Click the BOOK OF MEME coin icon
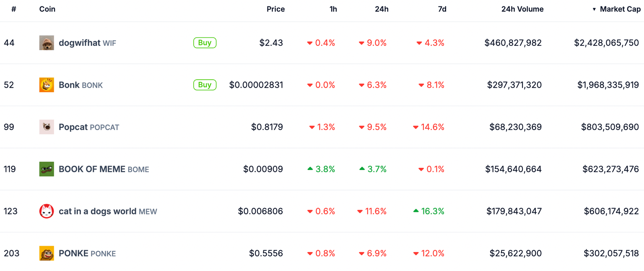Screen dimensions: 644x271 pos(47,169)
